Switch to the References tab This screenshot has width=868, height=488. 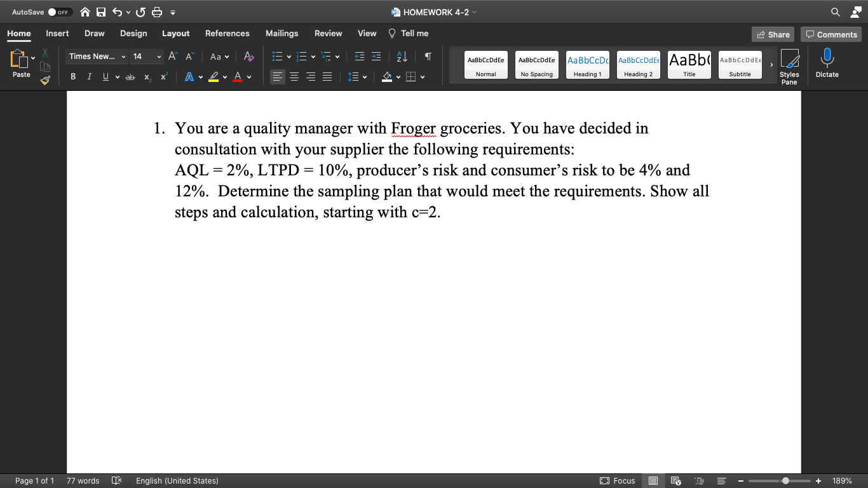point(227,34)
